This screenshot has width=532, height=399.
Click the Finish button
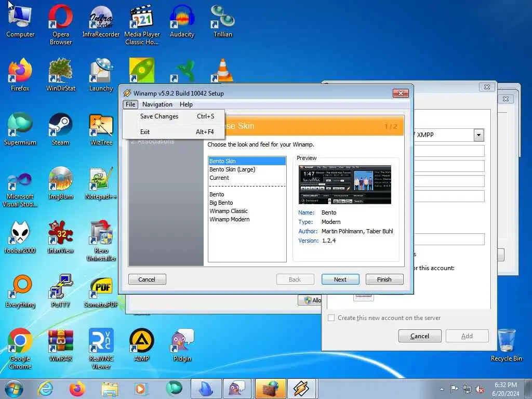pos(384,280)
